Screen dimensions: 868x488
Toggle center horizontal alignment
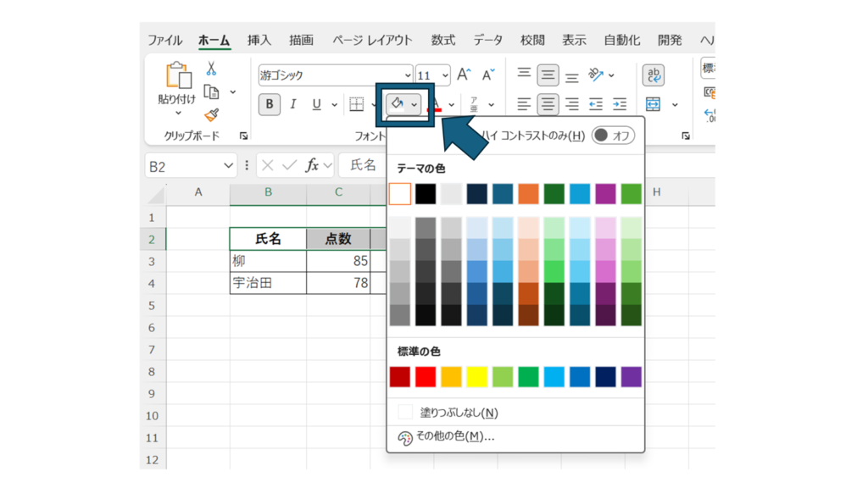(x=548, y=104)
